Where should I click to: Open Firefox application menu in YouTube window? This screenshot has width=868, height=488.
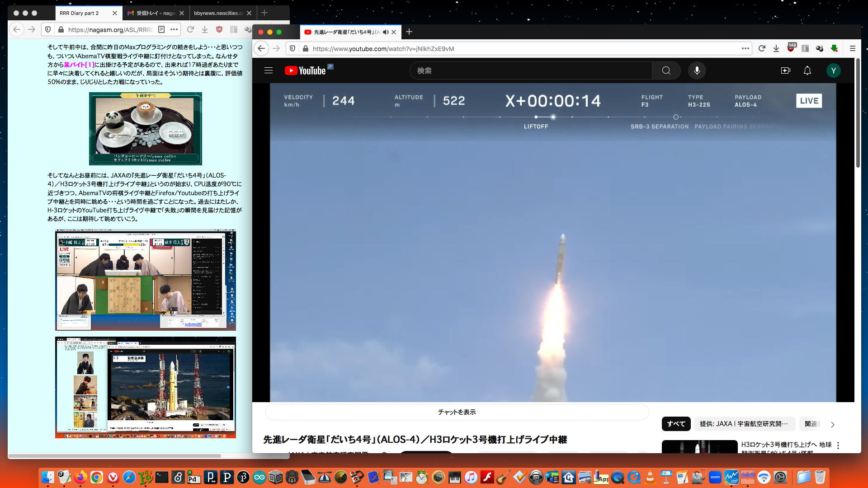pyautogui.click(x=852, y=48)
